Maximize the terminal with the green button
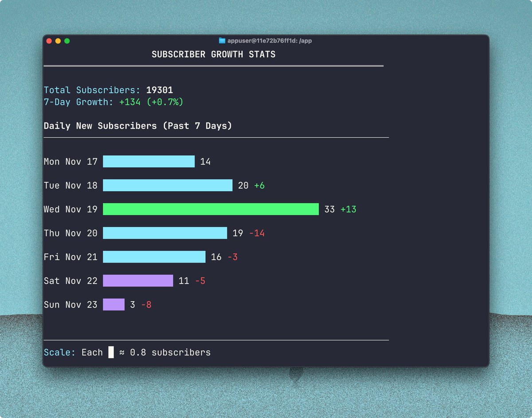This screenshot has width=532, height=418. 67,41
